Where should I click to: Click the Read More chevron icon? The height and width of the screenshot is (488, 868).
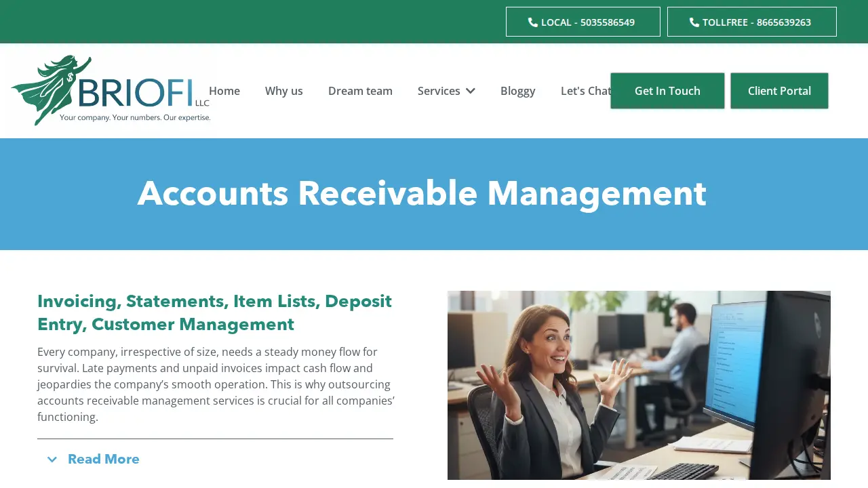coord(52,460)
